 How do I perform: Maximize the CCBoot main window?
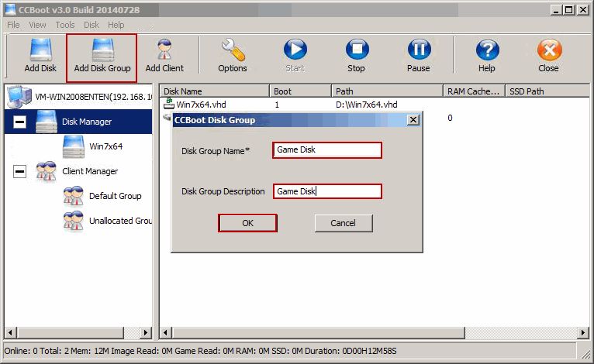point(569,10)
